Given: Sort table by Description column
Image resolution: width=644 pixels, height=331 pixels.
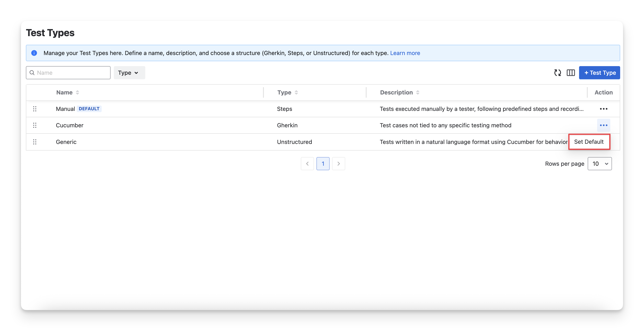Looking at the screenshot, I should [418, 92].
